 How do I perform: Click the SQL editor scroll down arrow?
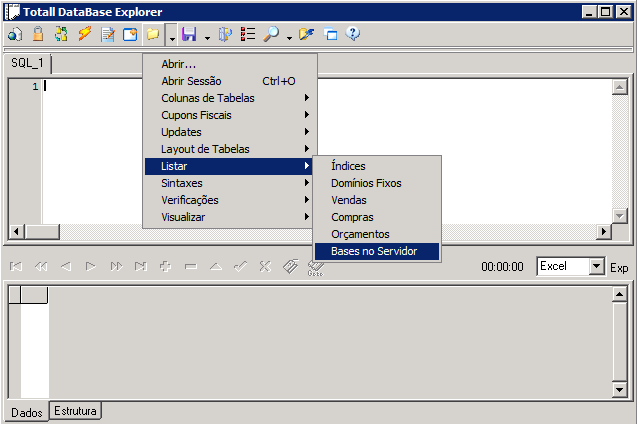(x=620, y=216)
